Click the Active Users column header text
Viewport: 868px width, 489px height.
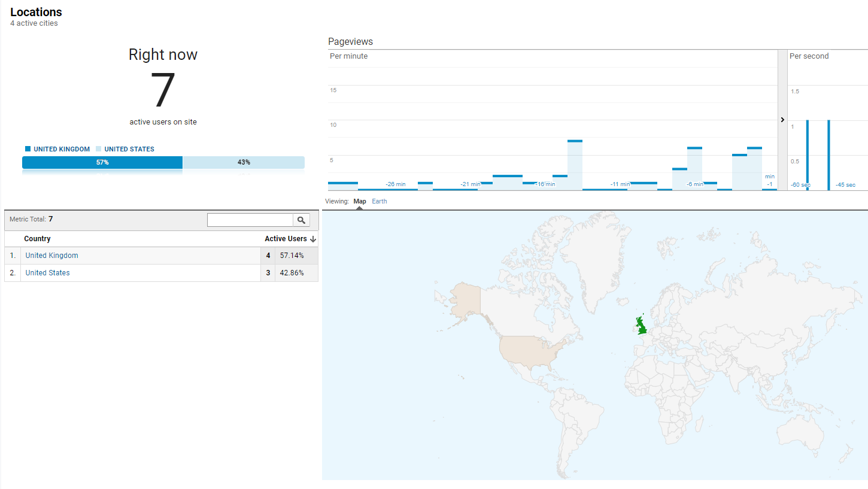pos(286,239)
